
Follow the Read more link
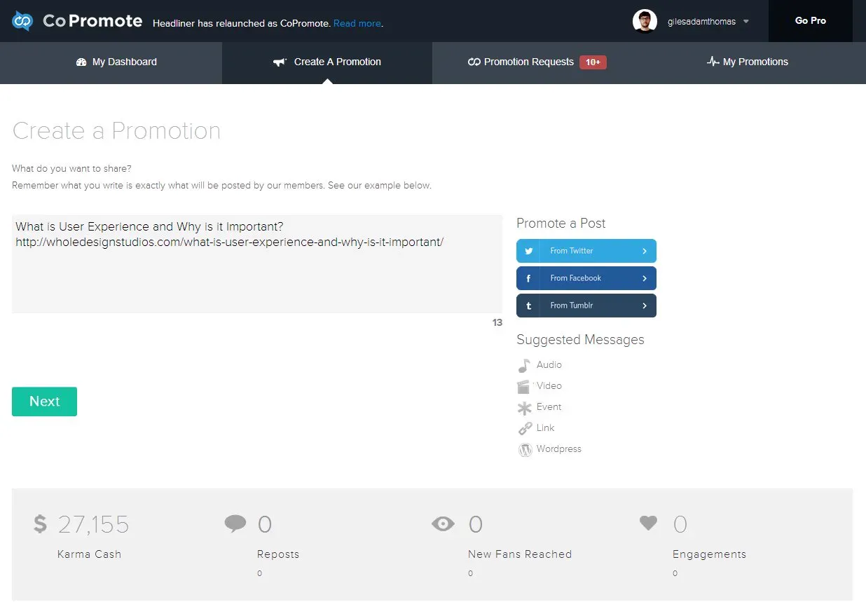(x=357, y=24)
